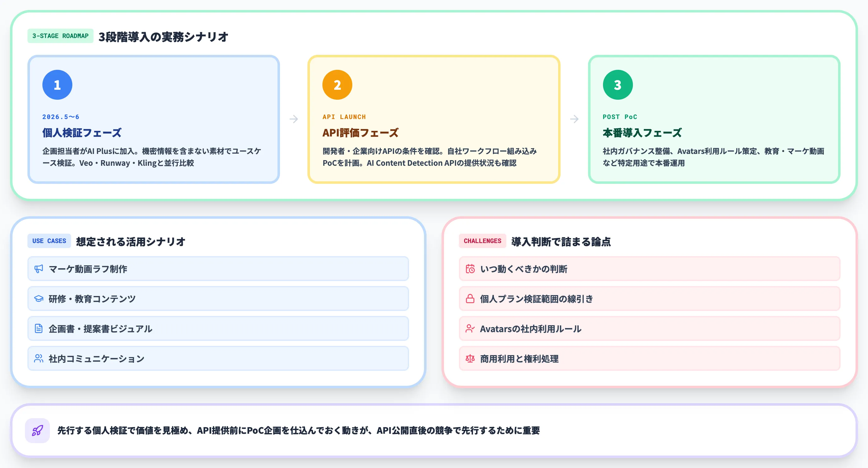Click the 想定される活用シナリオ heading
This screenshot has height=468, width=868.
click(x=130, y=241)
